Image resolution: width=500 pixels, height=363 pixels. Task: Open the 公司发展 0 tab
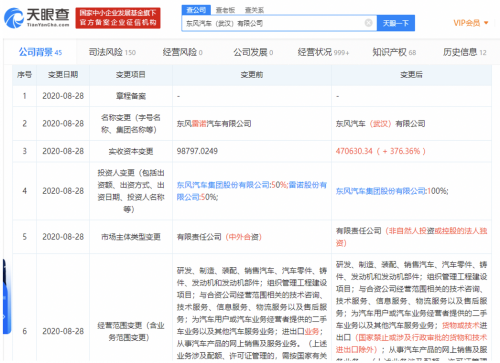coord(253,52)
